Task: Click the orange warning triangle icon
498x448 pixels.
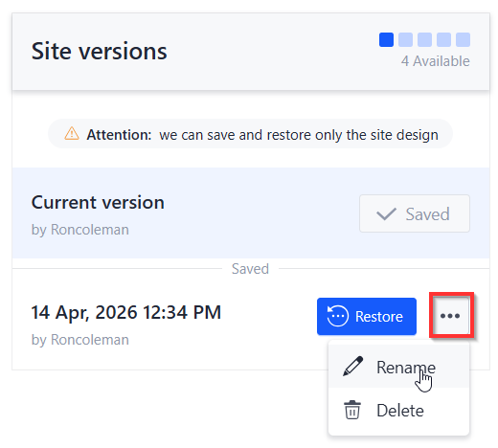Action: click(72, 133)
